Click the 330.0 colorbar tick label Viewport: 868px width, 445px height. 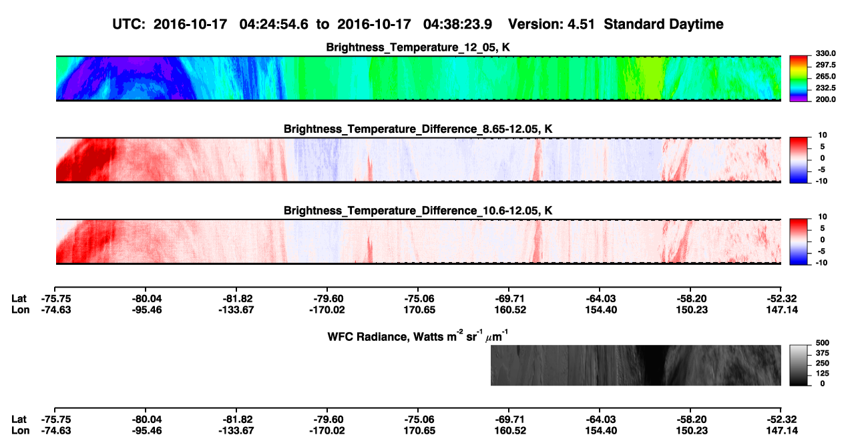(826, 53)
